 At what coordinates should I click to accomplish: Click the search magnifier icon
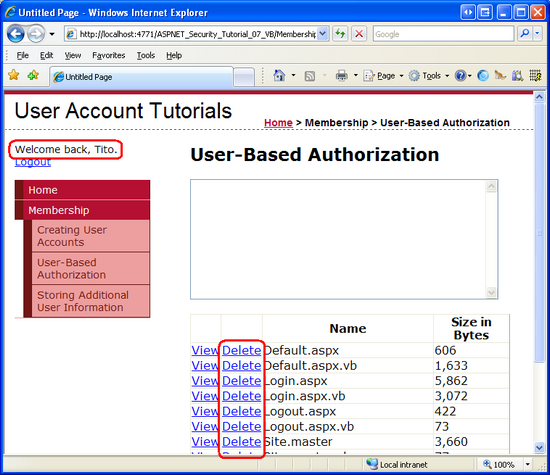click(524, 34)
